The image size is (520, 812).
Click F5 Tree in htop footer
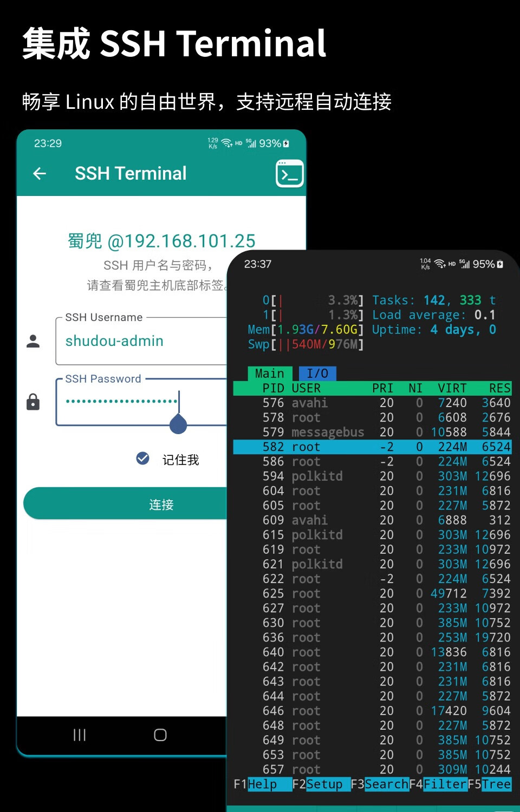490,784
